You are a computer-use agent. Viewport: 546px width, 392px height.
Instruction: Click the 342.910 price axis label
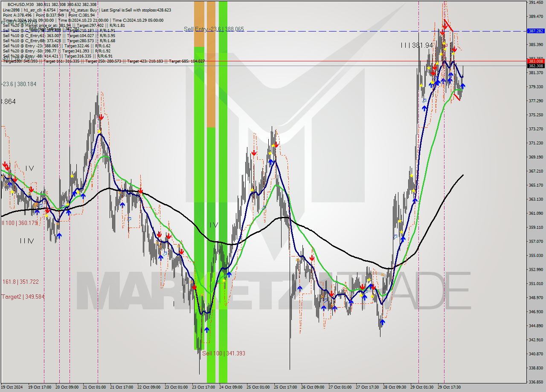(535, 340)
